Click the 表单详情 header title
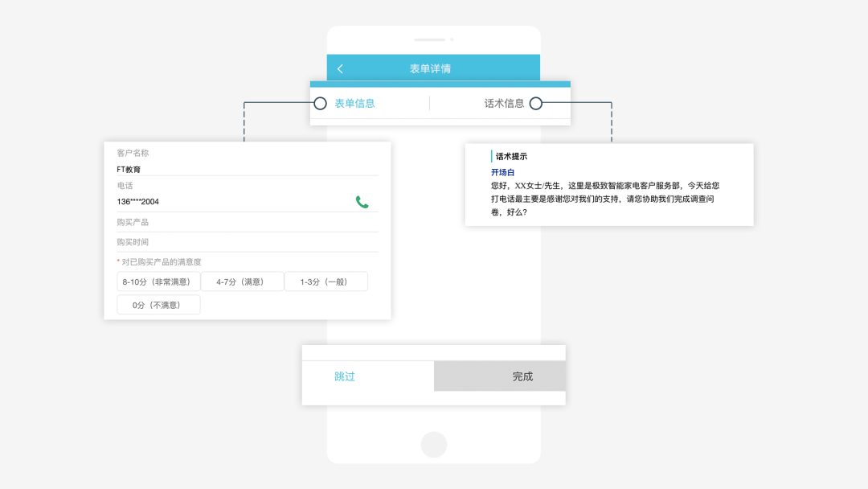 [x=430, y=69]
